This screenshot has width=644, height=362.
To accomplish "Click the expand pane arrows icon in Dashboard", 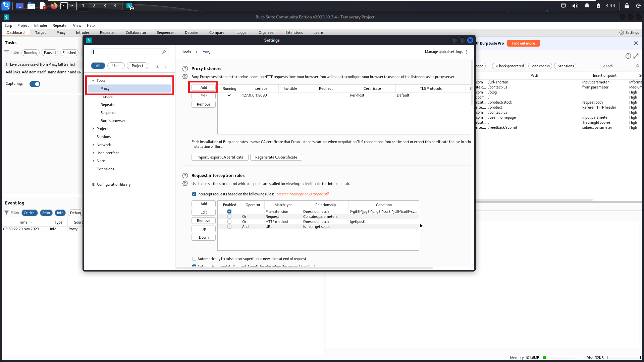I will (636, 56).
